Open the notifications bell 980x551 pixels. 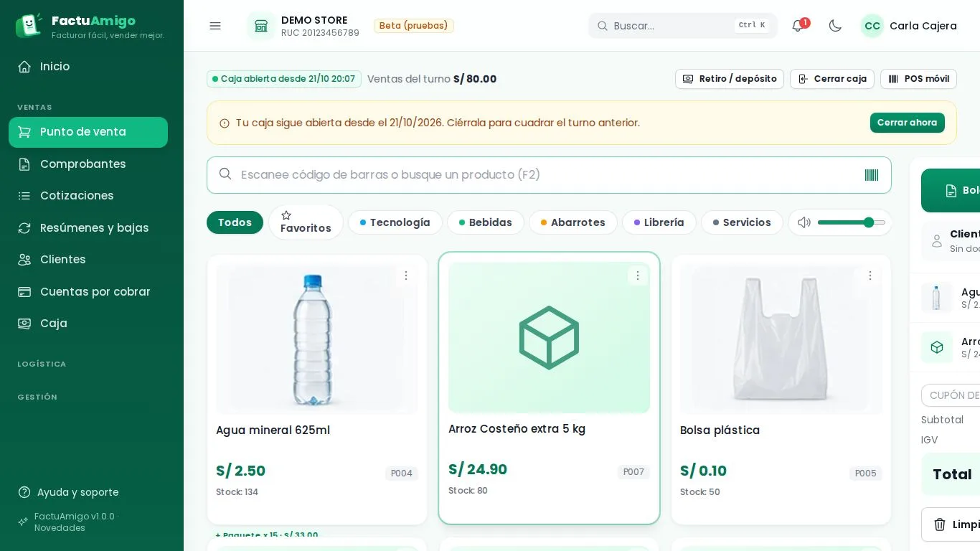tap(797, 26)
